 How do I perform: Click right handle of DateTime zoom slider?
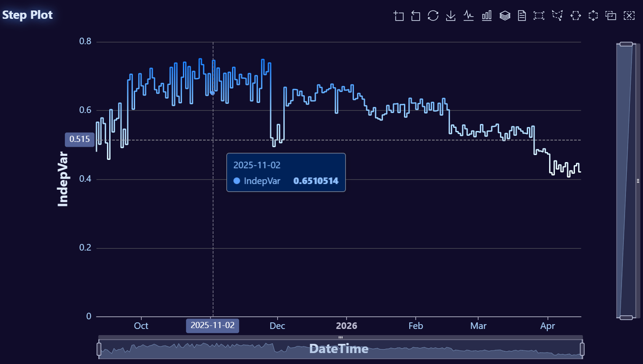click(x=582, y=349)
